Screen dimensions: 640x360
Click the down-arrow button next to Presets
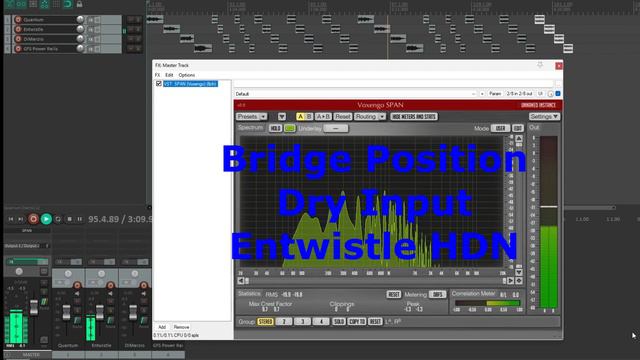pos(282,117)
